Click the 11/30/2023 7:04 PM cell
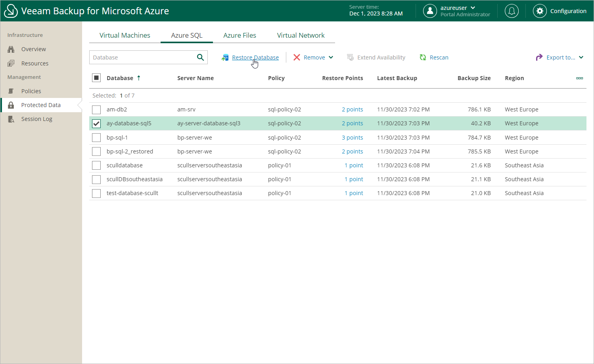 (x=403, y=151)
